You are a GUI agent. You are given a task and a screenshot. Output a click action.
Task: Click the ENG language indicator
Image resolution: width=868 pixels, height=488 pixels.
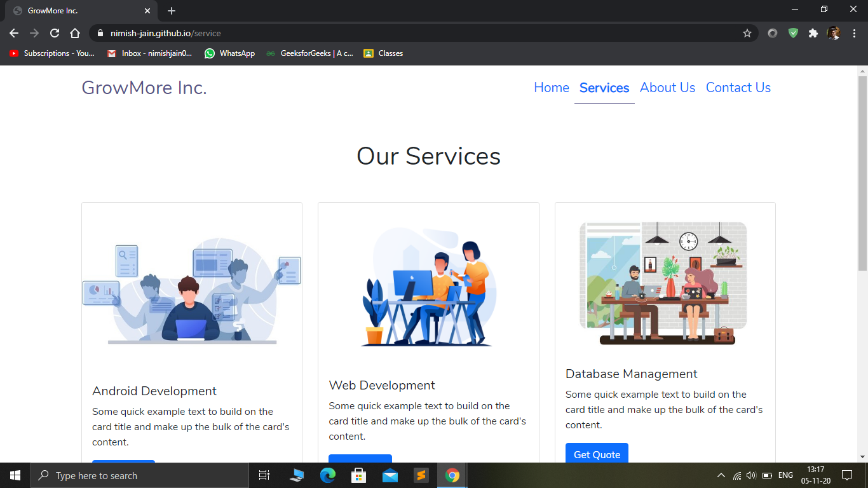tap(785, 475)
